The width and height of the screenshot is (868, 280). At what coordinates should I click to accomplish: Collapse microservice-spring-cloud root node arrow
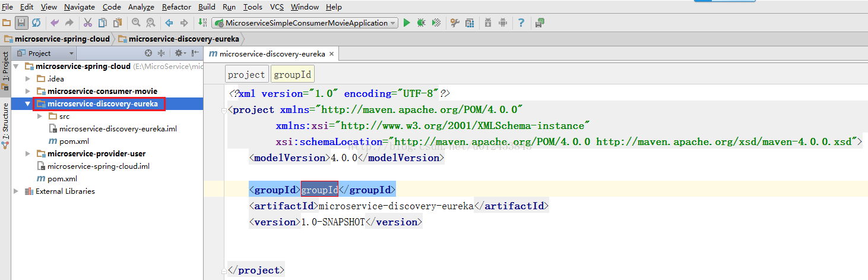pos(16,66)
